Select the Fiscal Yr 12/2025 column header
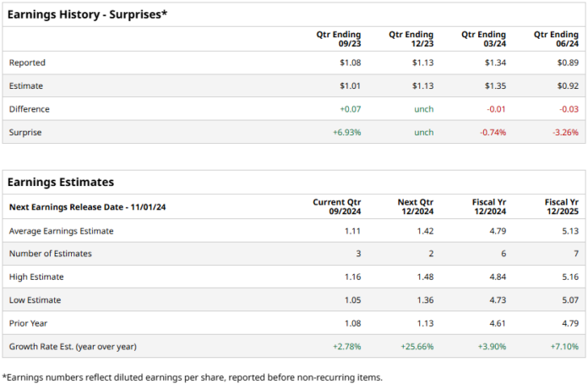Image resolution: width=588 pixels, height=384 pixels. pos(562,207)
